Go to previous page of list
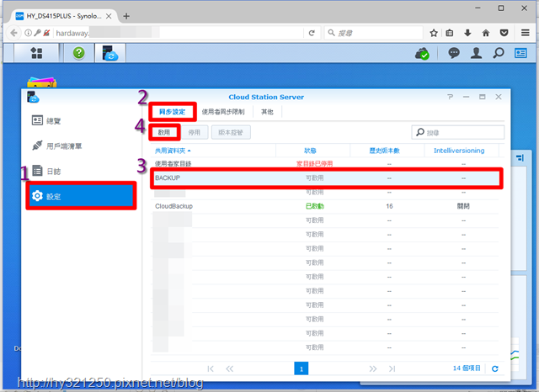 230,368
